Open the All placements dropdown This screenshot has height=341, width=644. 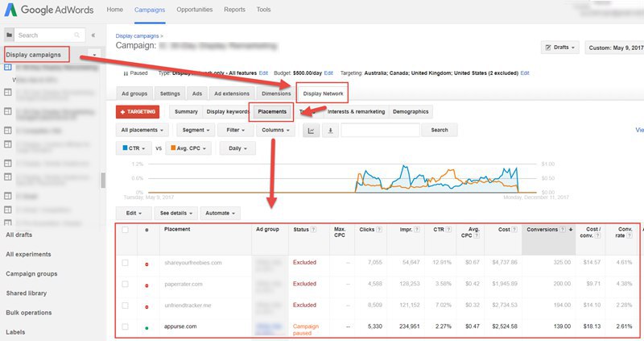click(142, 131)
